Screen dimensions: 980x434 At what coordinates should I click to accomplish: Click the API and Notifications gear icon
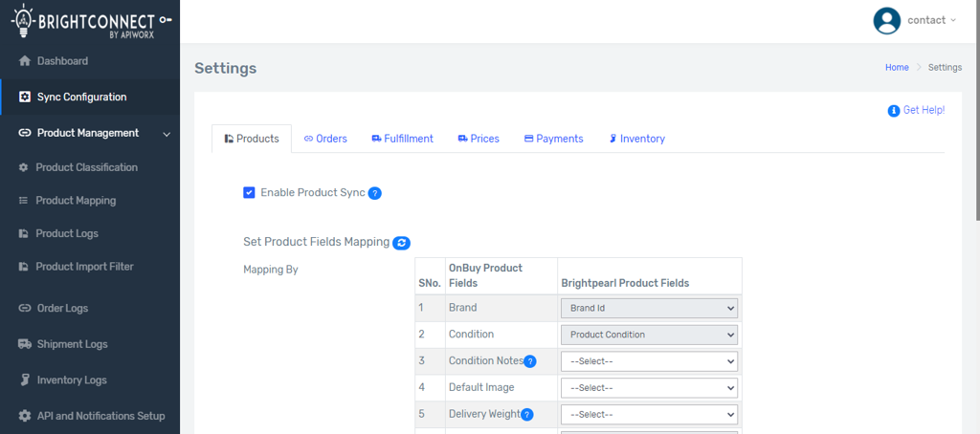24,416
